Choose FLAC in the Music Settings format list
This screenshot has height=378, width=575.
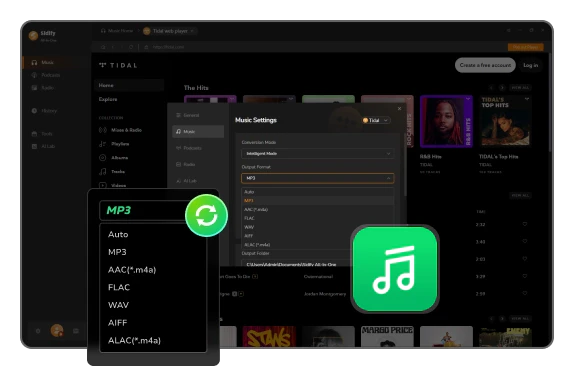click(318, 218)
